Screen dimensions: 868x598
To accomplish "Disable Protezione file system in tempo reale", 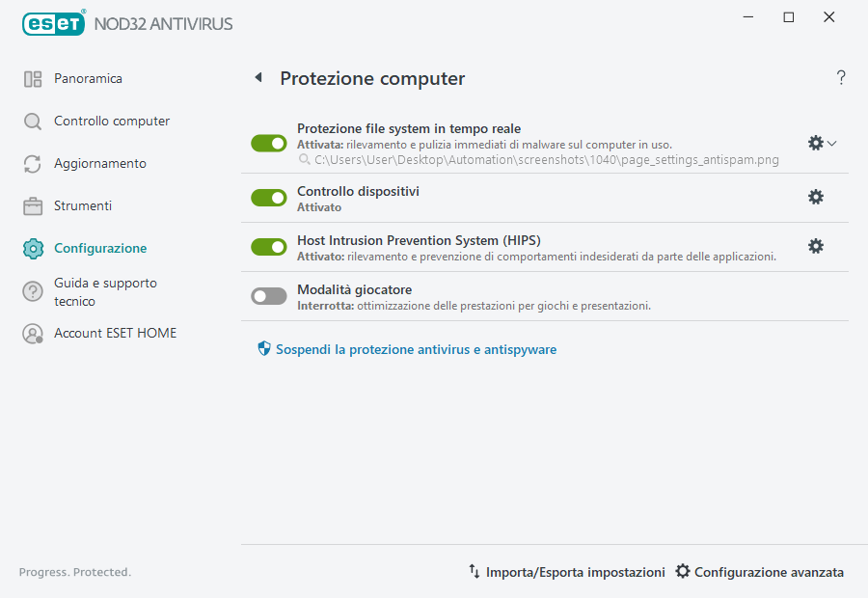I will pyautogui.click(x=268, y=143).
